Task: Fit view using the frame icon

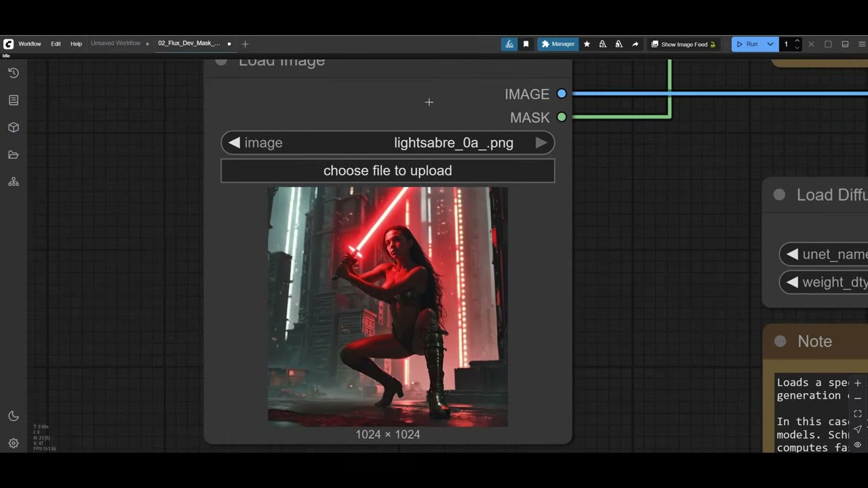Action: point(858,414)
